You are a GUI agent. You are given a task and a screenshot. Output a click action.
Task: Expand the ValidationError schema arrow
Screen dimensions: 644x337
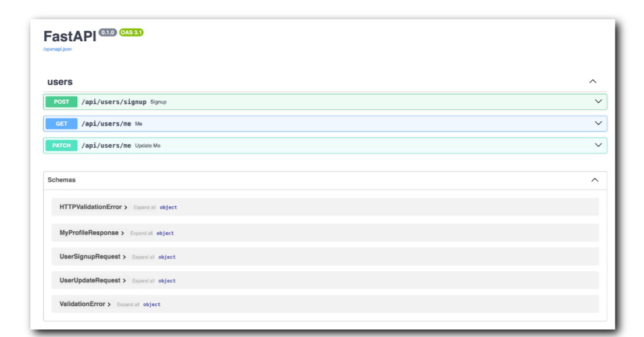coord(109,304)
